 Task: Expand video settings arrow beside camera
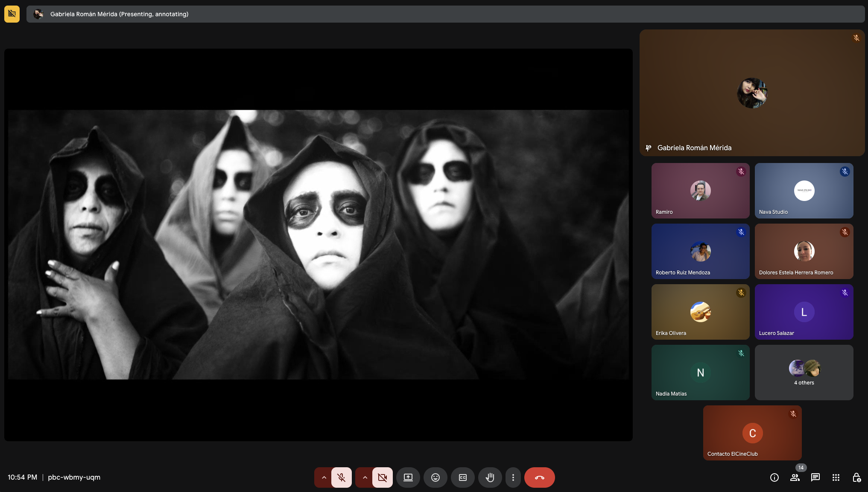(365, 477)
